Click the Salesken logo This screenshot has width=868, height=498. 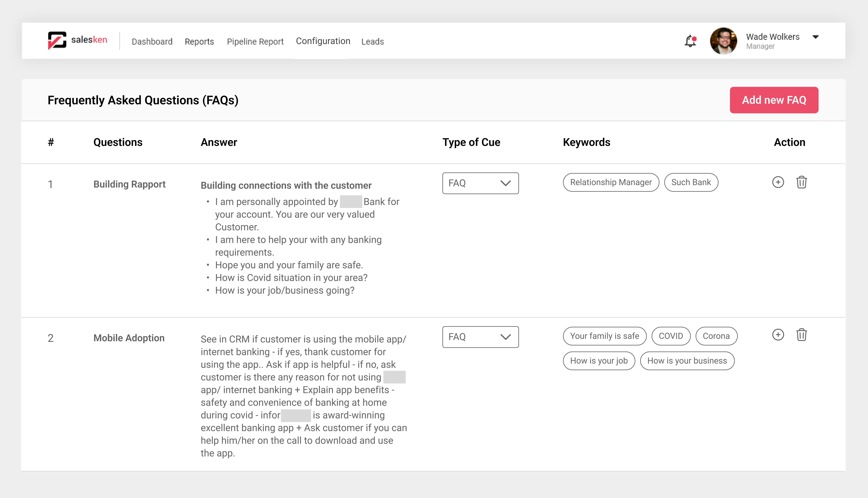click(78, 40)
